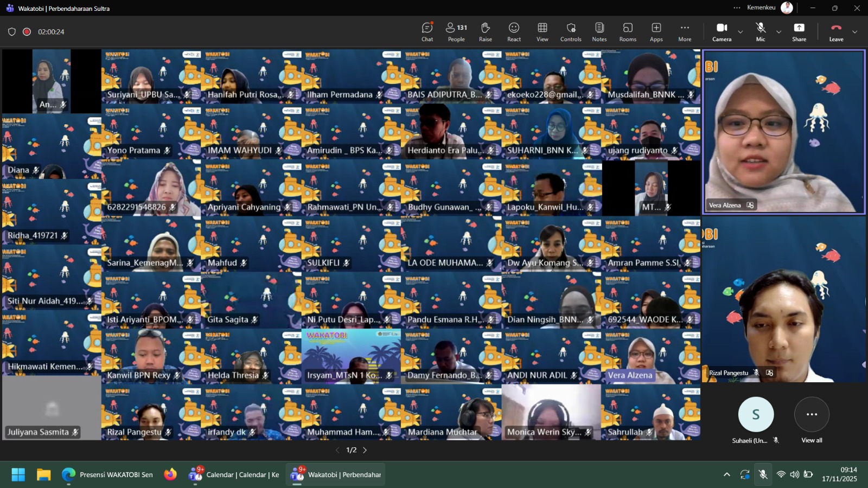
Task: Open the React emoji picker
Action: tap(514, 31)
